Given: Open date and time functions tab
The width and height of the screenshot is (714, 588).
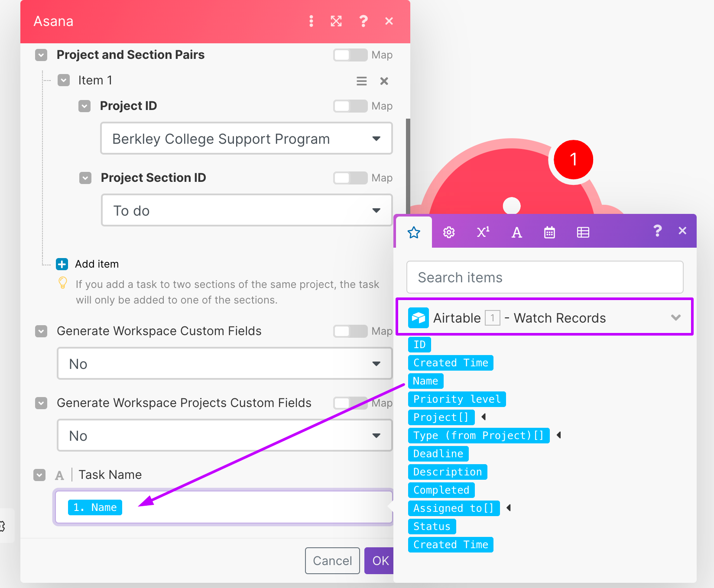Looking at the screenshot, I should click(549, 233).
